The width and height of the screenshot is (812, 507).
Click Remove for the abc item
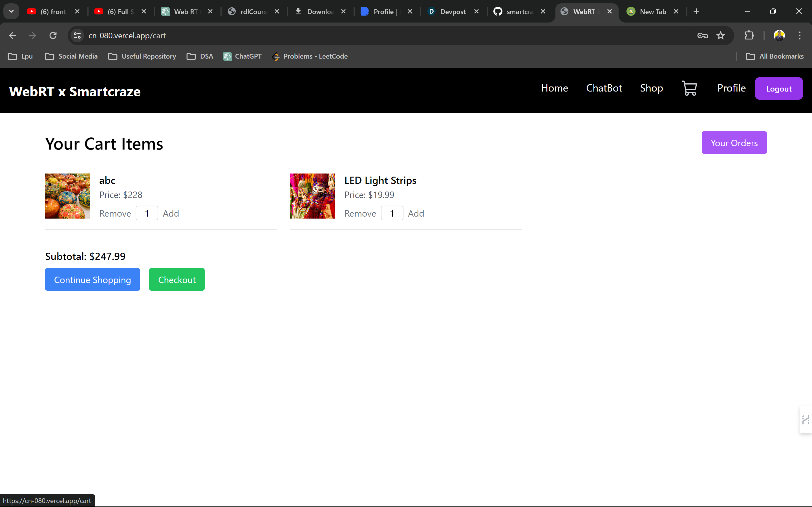(115, 214)
